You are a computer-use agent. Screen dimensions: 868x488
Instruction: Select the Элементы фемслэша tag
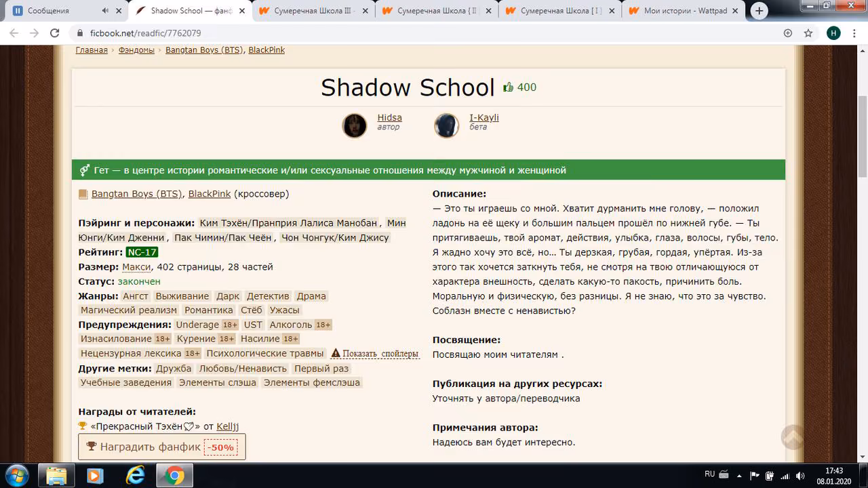(x=312, y=383)
